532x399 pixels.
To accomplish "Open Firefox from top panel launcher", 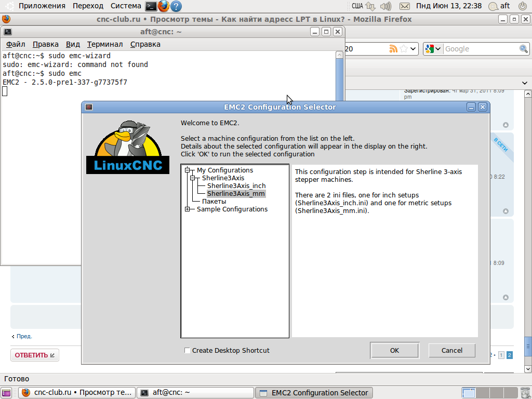I will [164, 6].
